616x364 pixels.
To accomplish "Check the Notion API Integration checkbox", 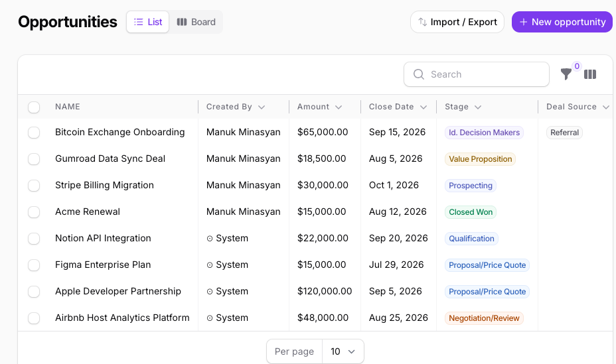I will coord(34,239).
